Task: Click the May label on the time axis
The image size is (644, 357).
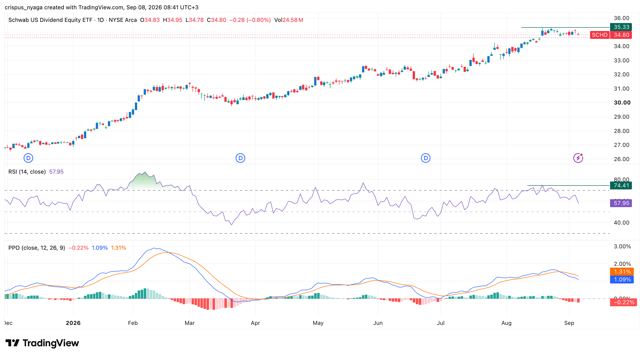Action: pos(318,323)
